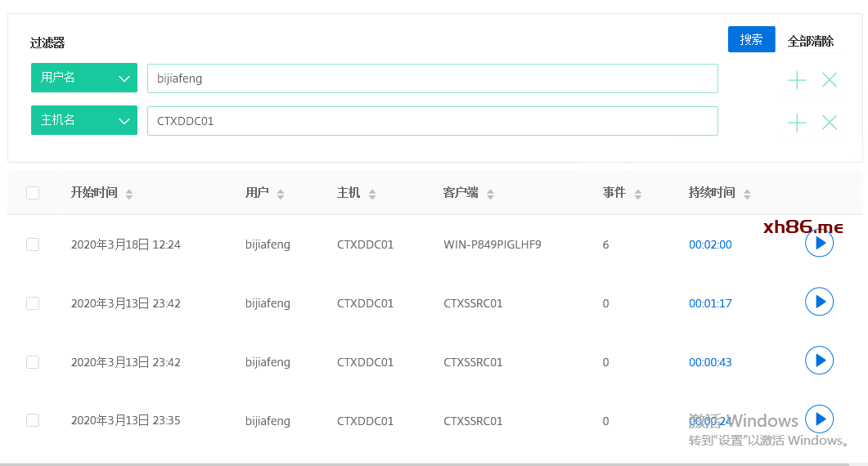The width and height of the screenshot is (868, 466).
Task: Select all recordings with header checkbox
Action: [x=33, y=193]
